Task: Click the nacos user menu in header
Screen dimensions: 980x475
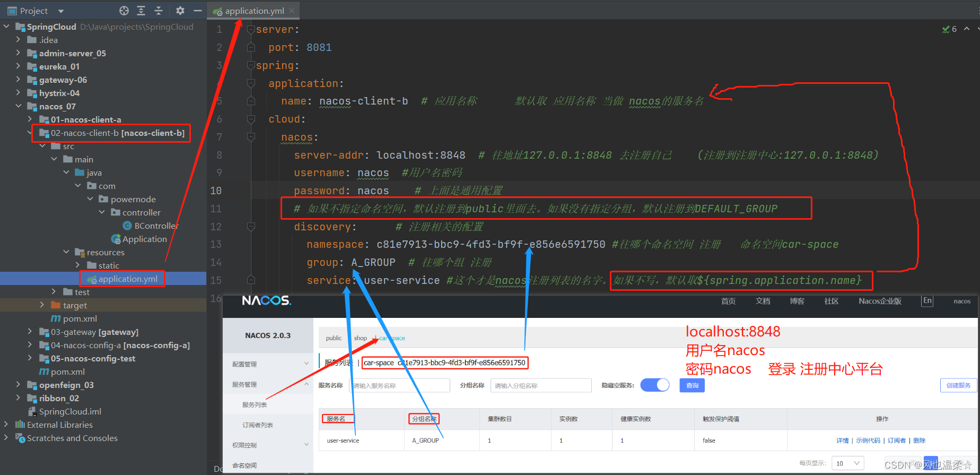Action: click(x=962, y=301)
